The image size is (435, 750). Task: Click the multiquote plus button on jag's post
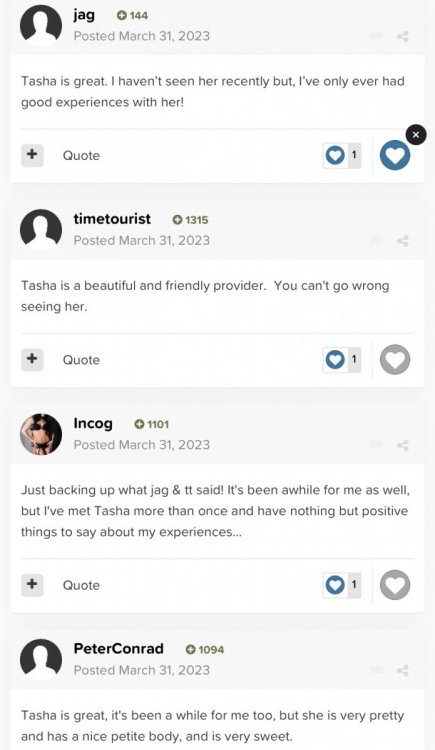click(32, 155)
